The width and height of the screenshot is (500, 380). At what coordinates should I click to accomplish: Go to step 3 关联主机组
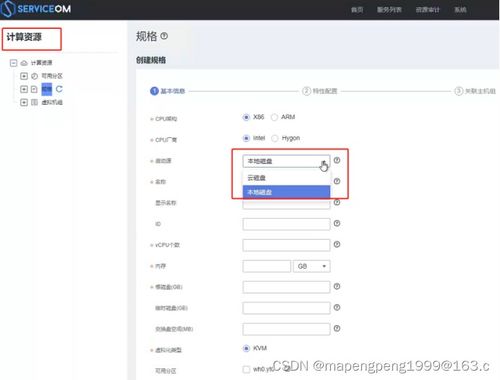pyautogui.click(x=475, y=91)
